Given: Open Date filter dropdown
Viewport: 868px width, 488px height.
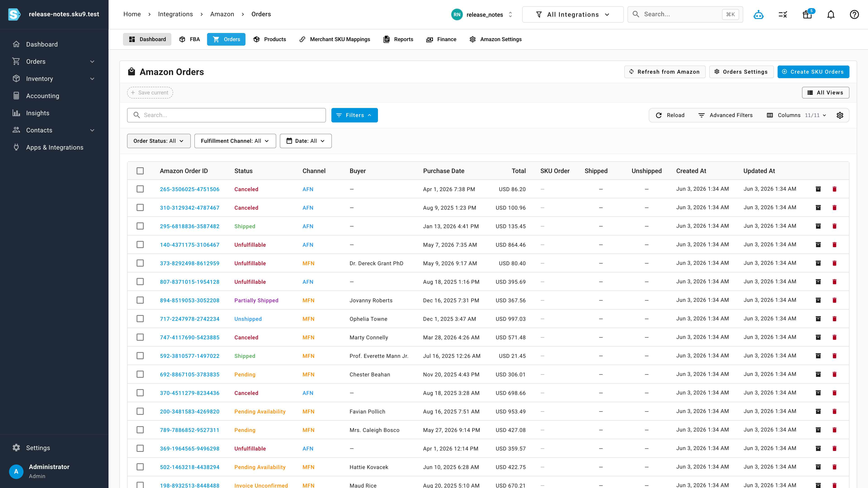Looking at the screenshot, I should point(306,141).
